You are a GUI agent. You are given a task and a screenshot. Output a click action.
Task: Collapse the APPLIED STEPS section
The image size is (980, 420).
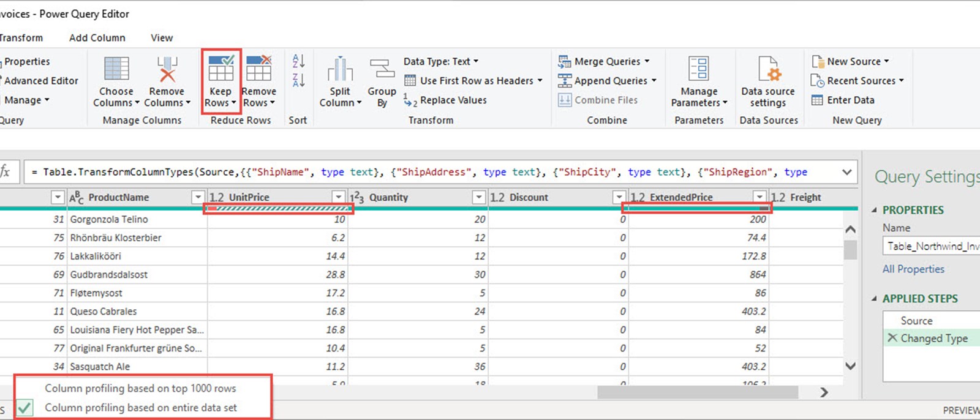pyautogui.click(x=874, y=299)
